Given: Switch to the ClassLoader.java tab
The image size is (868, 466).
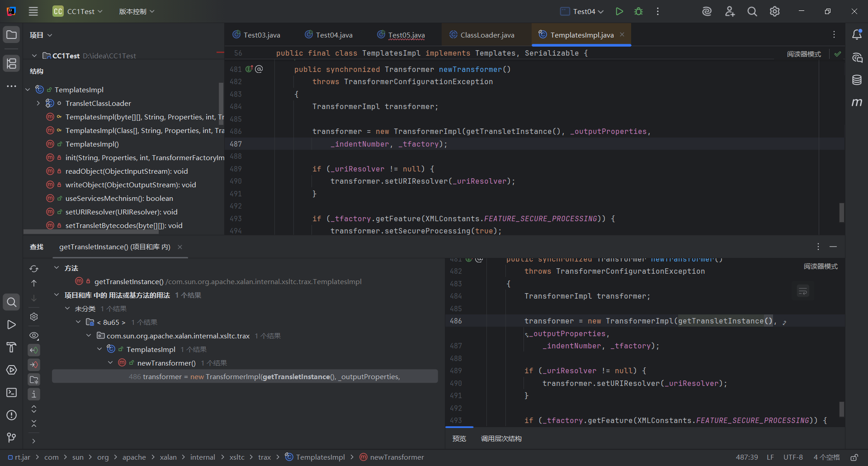Looking at the screenshot, I should (482, 35).
